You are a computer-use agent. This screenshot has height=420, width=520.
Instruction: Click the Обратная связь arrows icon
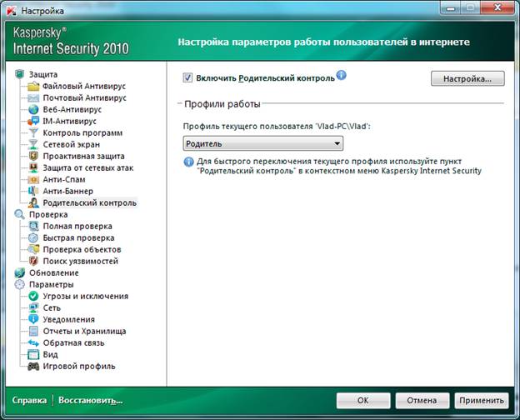(x=33, y=342)
